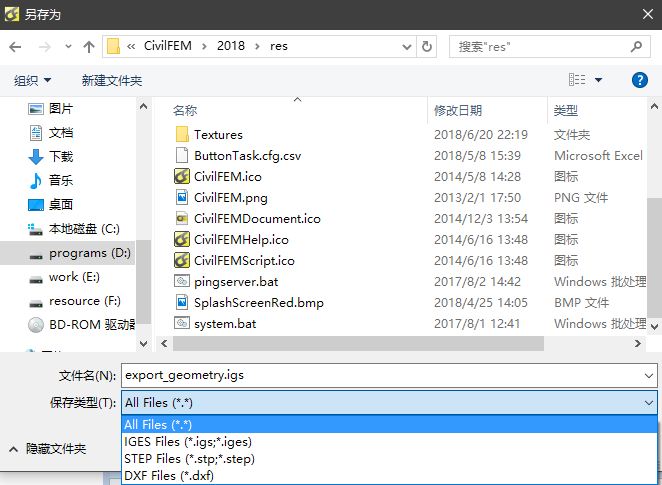The width and height of the screenshot is (662, 485).
Task: Select the 2018 breadcrumb segment
Action: (231, 46)
